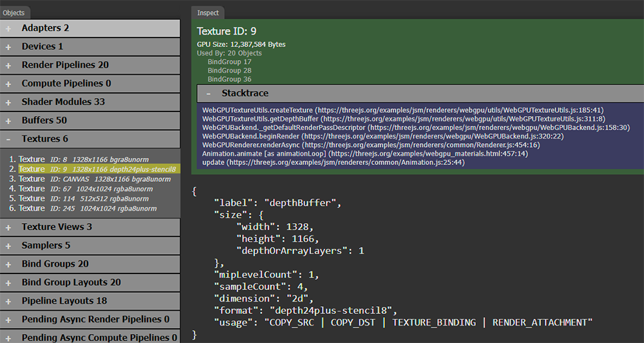Screen dimensions: 644x343
Task: Click the WebGPUTextureUtils.getDepthBuffer stack frame
Action: click(x=403, y=119)
